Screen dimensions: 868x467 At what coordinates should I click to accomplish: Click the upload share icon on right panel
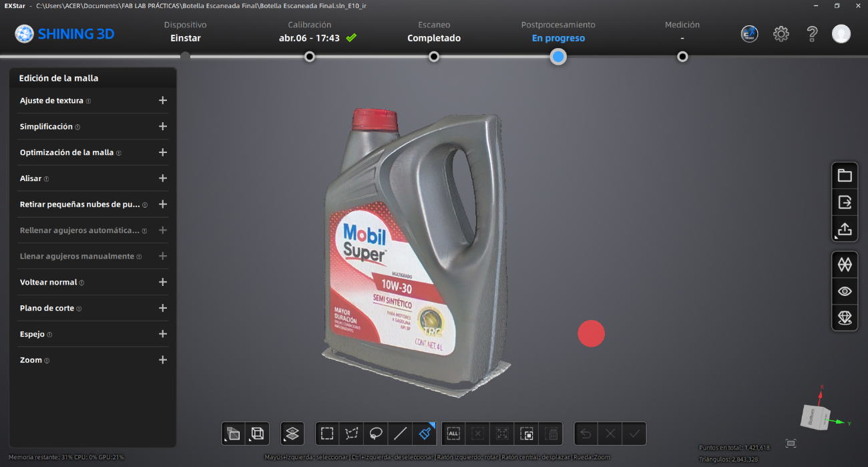pos(845,229)
